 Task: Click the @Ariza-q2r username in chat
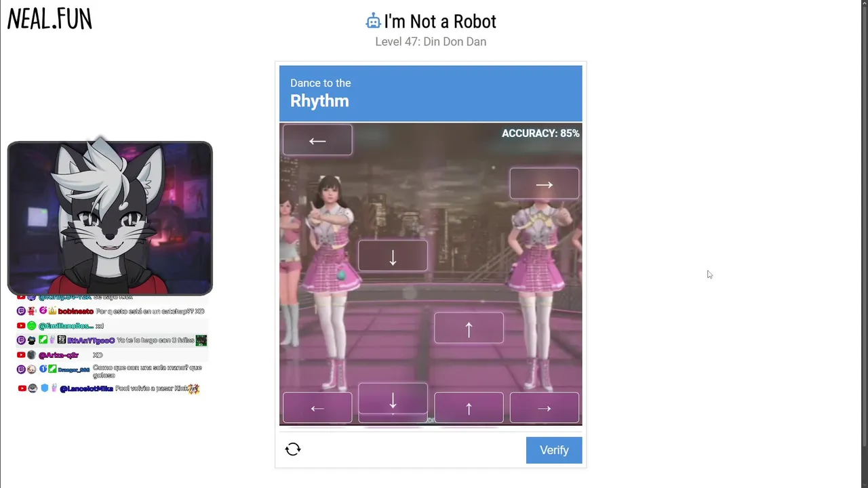58,355
